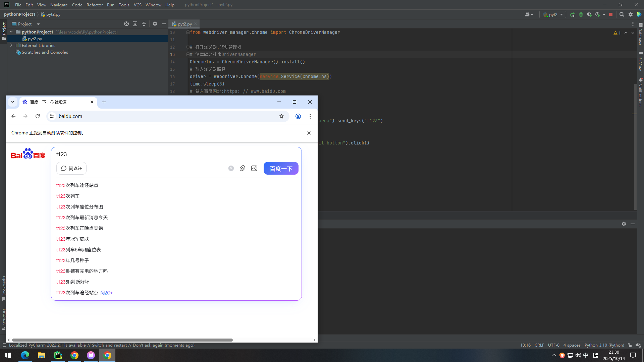Click the Expand All icon in Project panel
This screenshot has width=644, height=362.
[x=135, y=24]
